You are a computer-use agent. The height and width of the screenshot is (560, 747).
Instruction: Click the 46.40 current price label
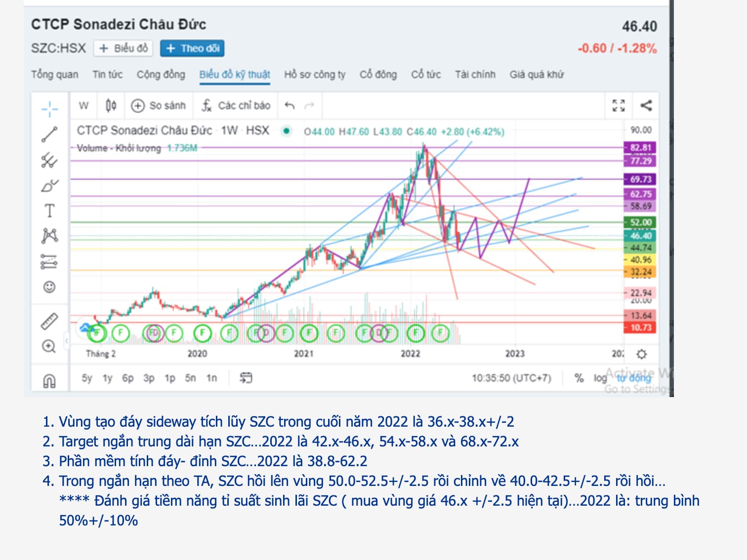coord(640,236)
